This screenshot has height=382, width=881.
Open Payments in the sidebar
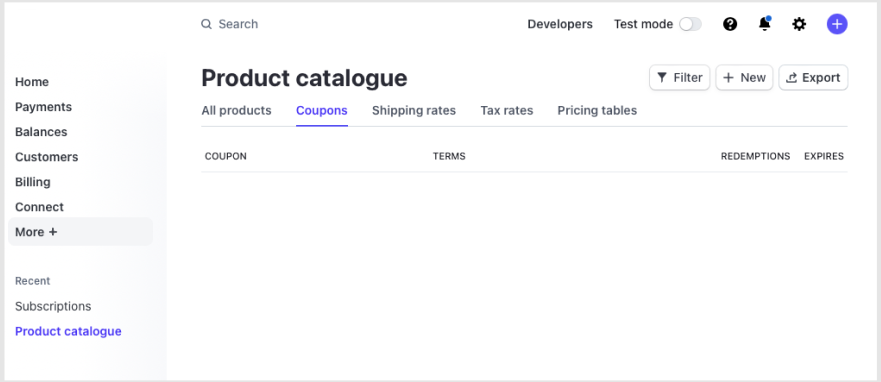[x=43, y=107]
